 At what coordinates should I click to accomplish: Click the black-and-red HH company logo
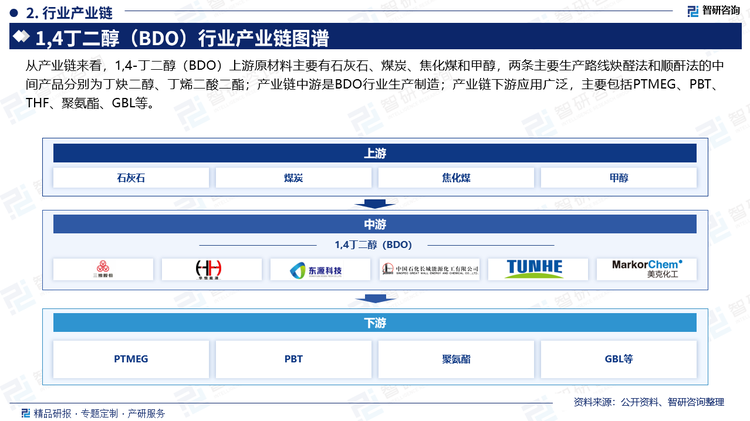coord(209,269)
